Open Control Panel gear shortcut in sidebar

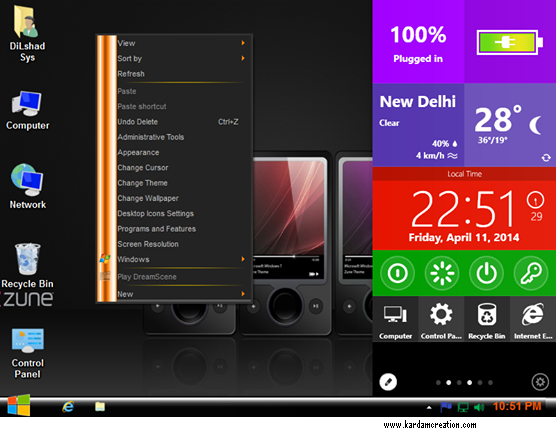pos(441,319)
